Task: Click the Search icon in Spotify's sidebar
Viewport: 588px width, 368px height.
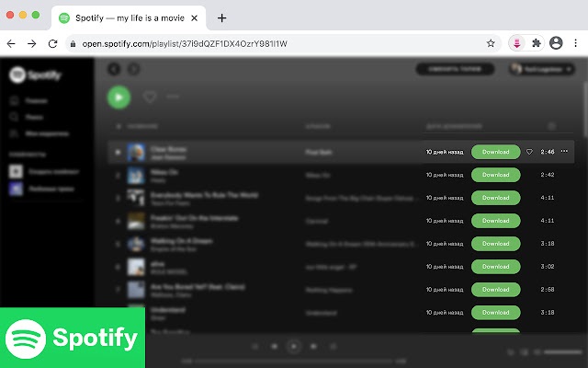Action: tap(14, 118)
